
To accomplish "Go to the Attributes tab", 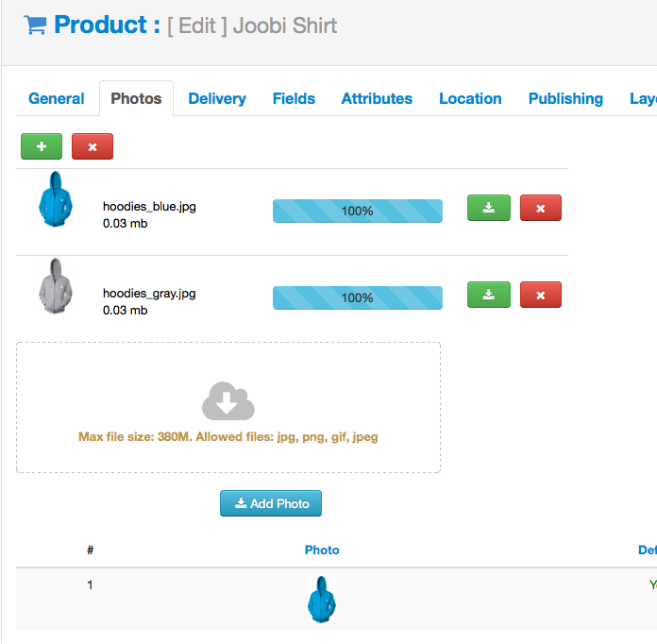I will (377, 98).
